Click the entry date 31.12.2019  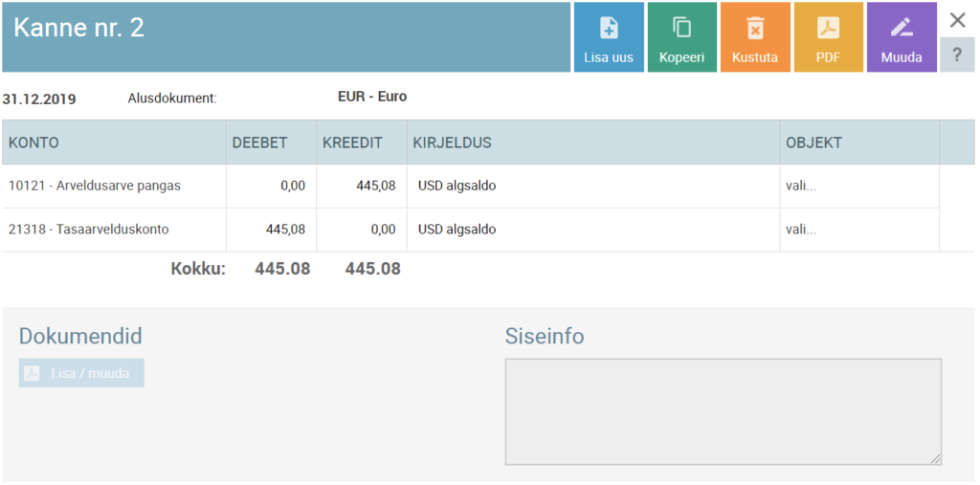coord(39,99)
